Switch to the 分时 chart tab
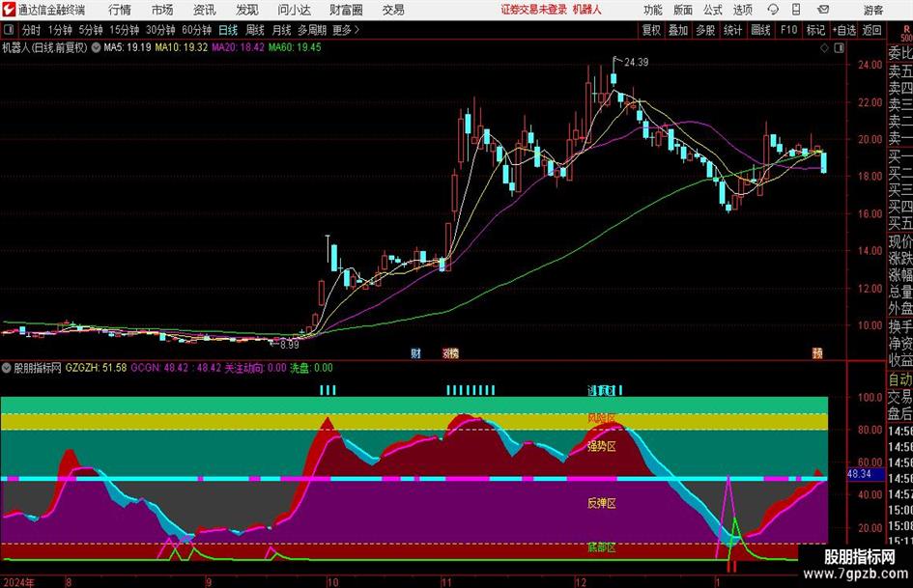 [x=31, y=30]
